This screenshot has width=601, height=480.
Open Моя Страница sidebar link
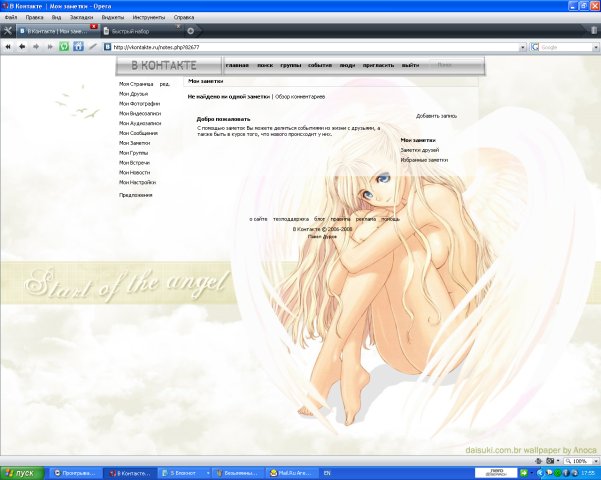(x=136, y=84)
